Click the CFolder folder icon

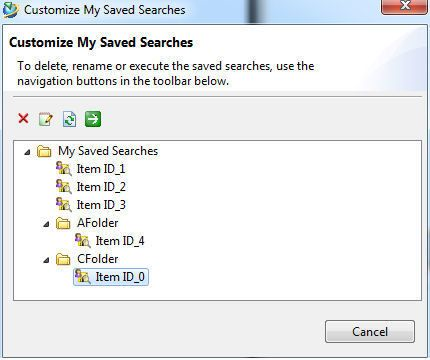pyautogui.click(x=63, y=259)
